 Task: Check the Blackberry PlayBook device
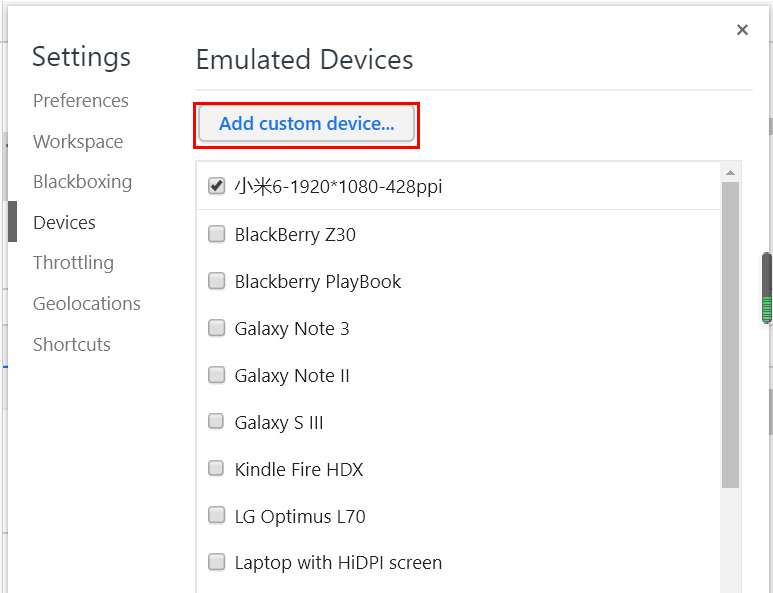[216, 281]
